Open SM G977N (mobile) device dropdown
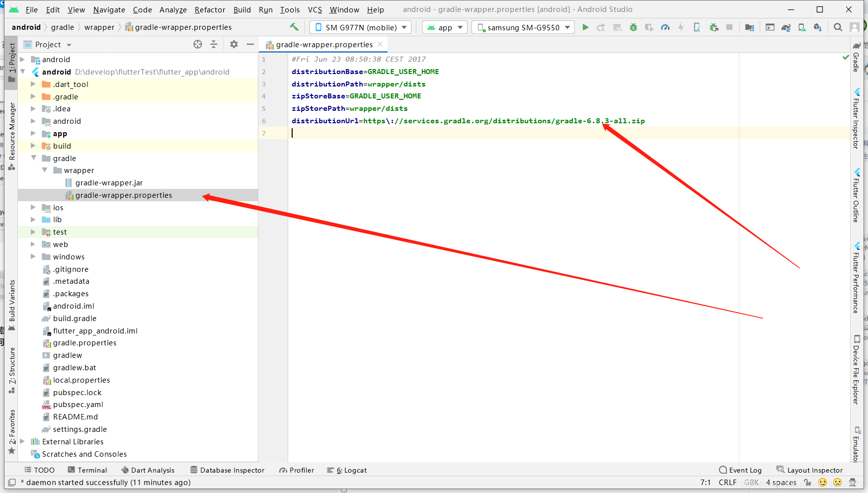This screenshot has height=493, width=868. 360,27
